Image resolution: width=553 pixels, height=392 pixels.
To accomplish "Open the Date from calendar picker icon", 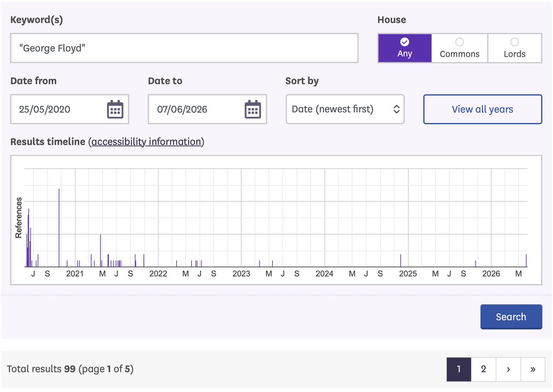I will click(x=115, y=109).
